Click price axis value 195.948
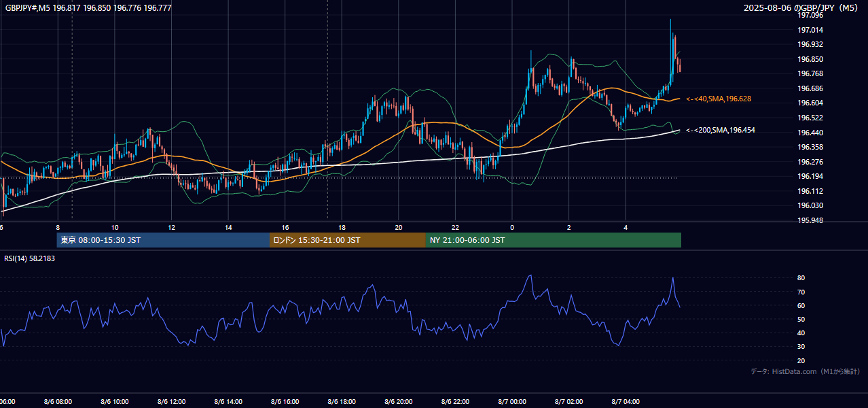The height and width of the screenshot is (408, 868). coord(810,220)
